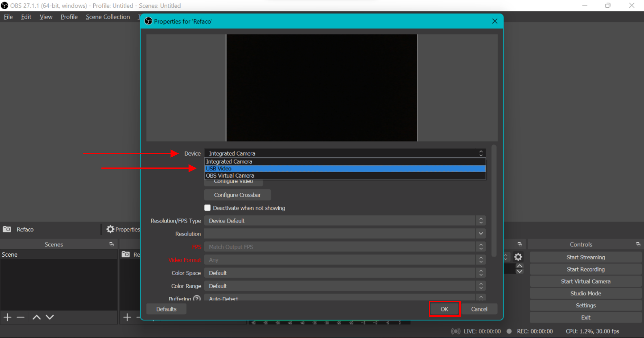This screenshot has height=338, width=644.
Task: Open the Color Space dropdown
Action: click(345, 273)
